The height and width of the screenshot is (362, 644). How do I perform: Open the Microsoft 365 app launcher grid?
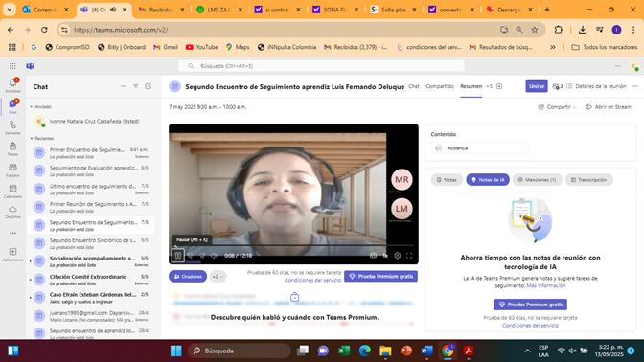pos(12,66)
